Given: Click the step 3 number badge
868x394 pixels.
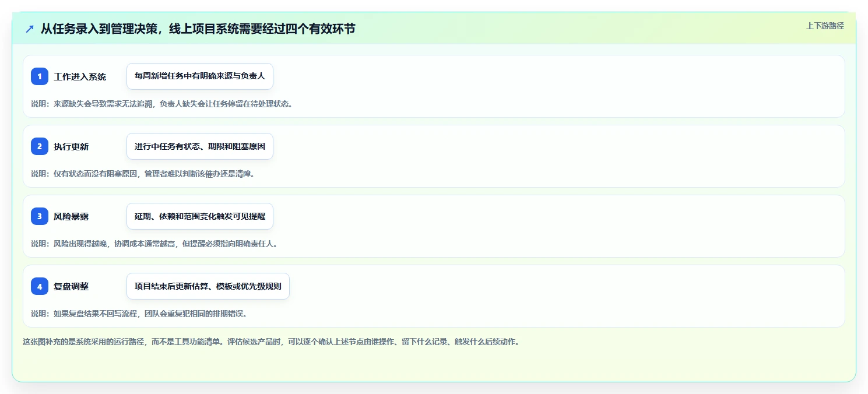Looking at the screenshot, I should pyautogui.click(x=40, y=216).
